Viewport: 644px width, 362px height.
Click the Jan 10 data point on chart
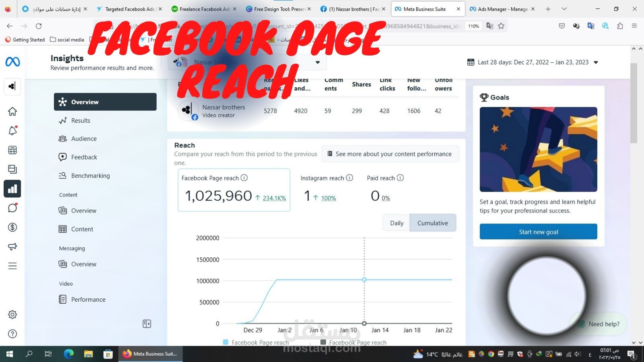364,280
